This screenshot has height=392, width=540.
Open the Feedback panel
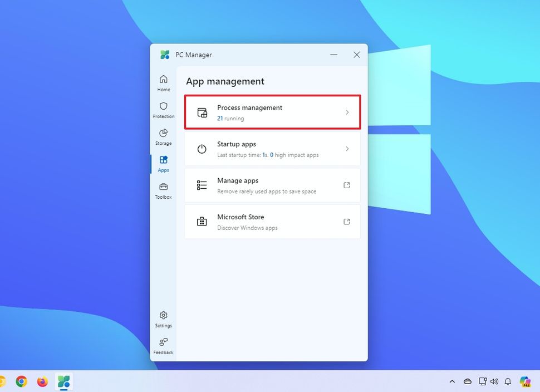tap(163, 343)
